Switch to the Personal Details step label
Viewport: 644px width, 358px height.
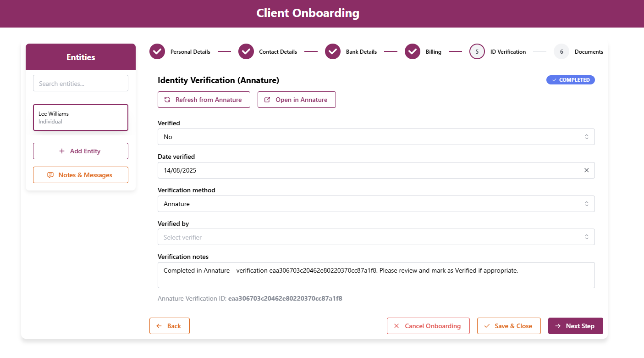click(x=190, y=52)
